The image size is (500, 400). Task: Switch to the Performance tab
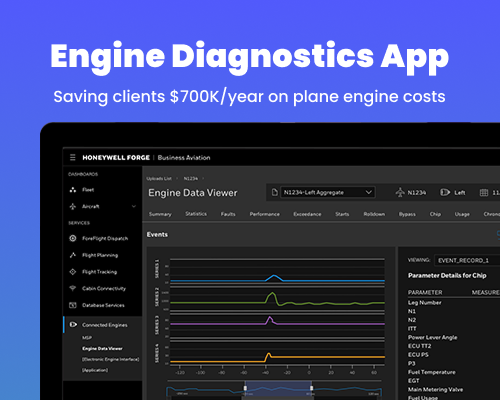click(x=265, y=214)
